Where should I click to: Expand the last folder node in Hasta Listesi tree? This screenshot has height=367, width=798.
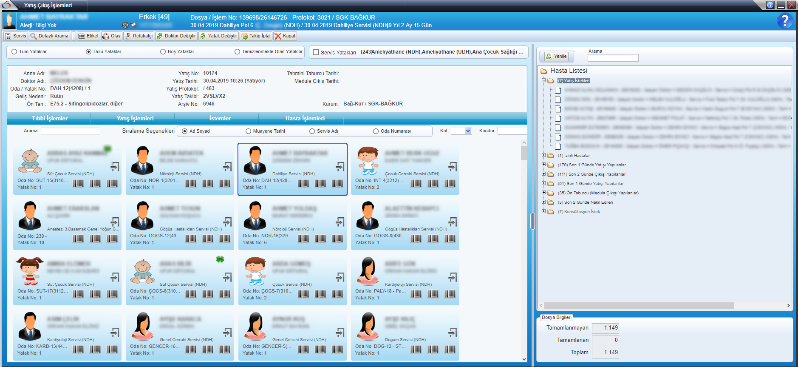click(544, 211)
